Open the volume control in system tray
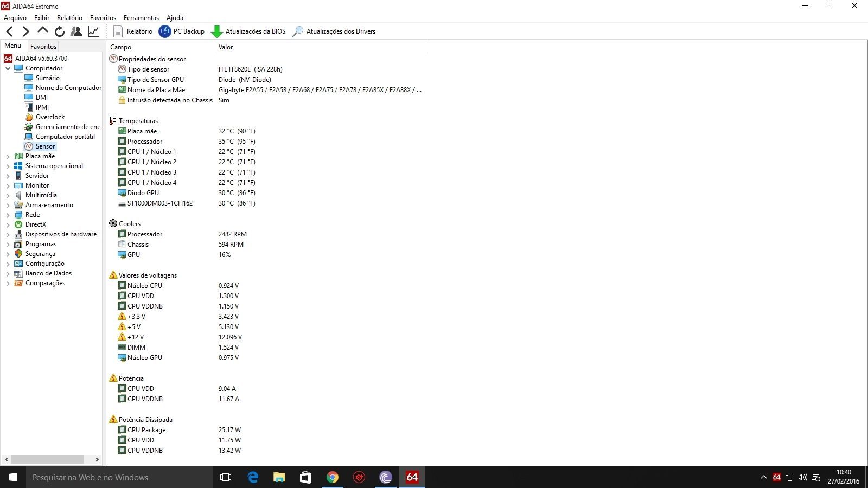 click(x=803, y=477)
